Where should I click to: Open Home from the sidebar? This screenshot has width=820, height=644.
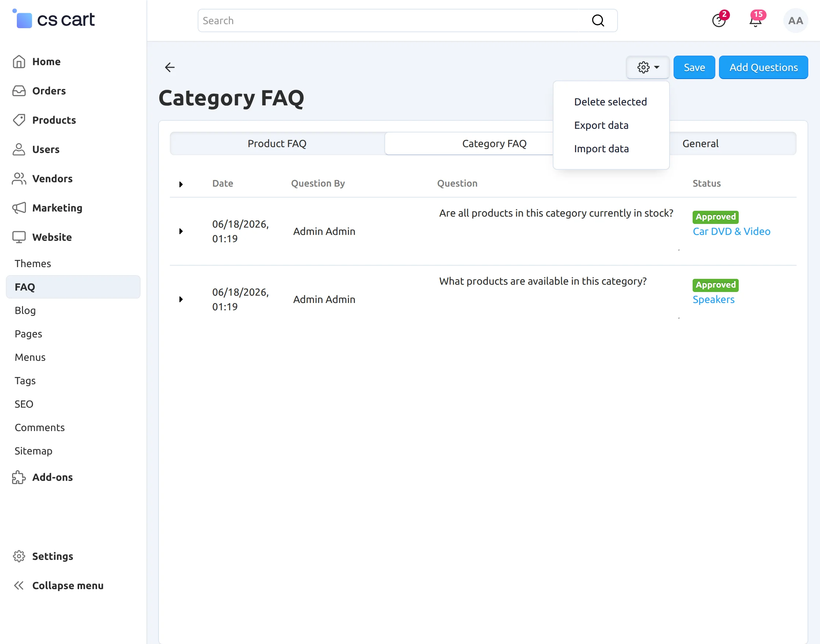point(46,61)
